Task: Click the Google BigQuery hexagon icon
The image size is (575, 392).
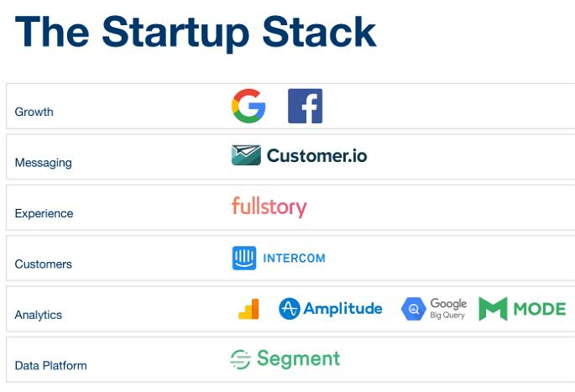Action: (414, 309)
